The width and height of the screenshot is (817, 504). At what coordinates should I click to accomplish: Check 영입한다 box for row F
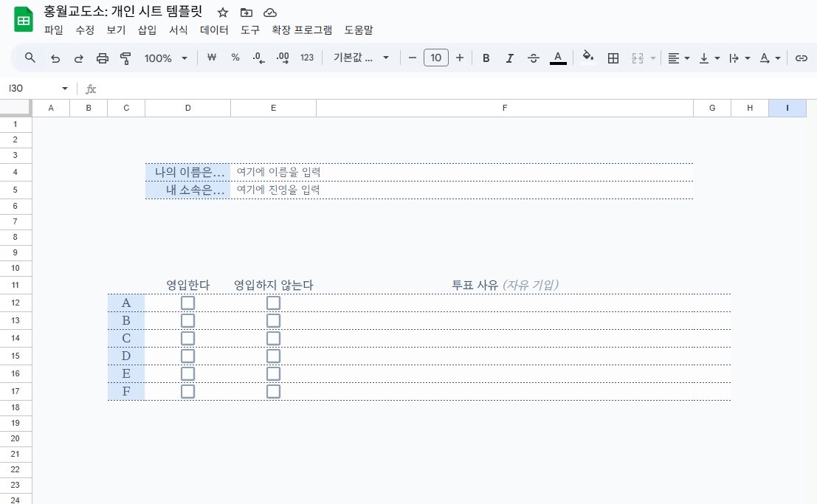pos(187,391)
